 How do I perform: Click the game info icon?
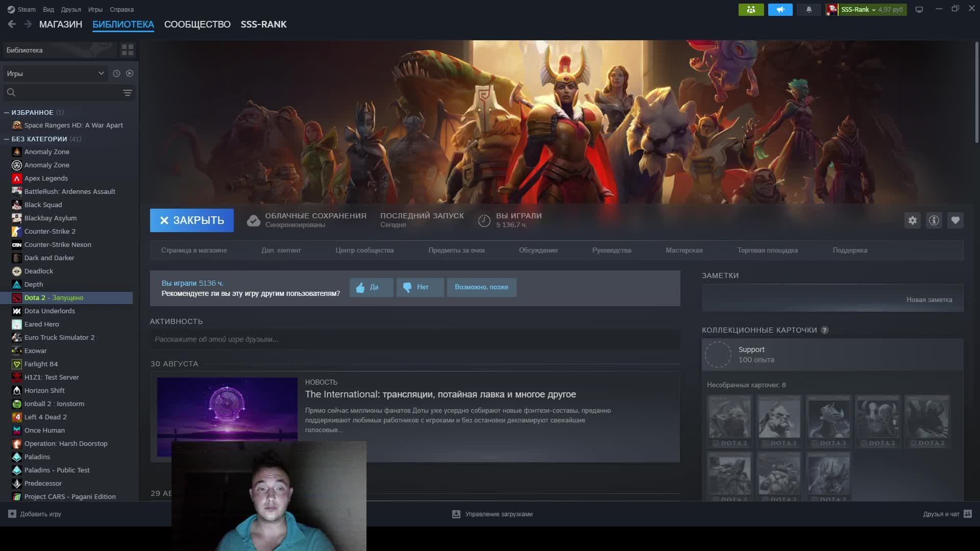pos(934,220)
